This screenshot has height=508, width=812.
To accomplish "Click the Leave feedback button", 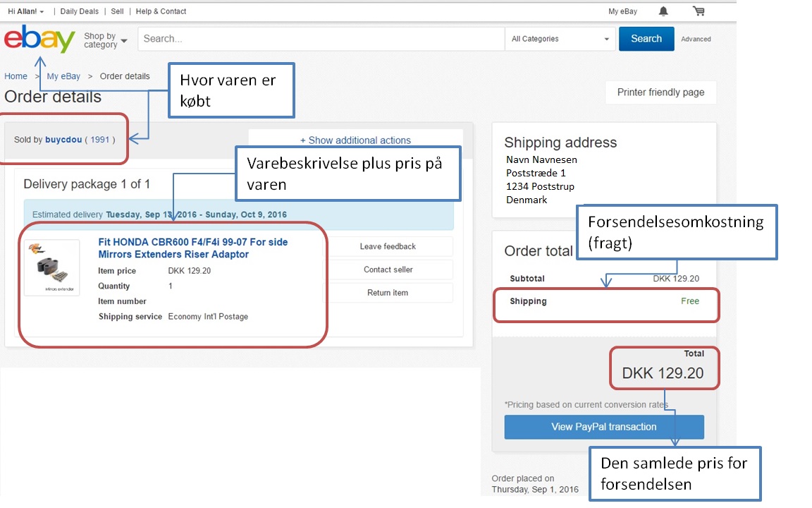I will tap(388, 246).
